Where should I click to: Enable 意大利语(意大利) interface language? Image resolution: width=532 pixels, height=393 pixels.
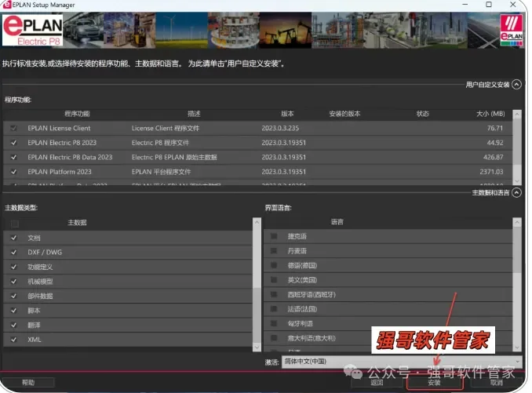click(274, 338)
